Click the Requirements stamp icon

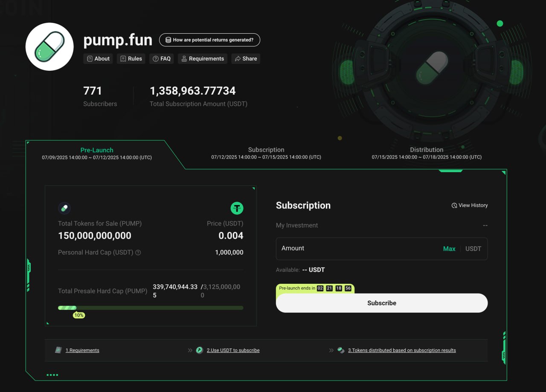(x=184, y=59)
